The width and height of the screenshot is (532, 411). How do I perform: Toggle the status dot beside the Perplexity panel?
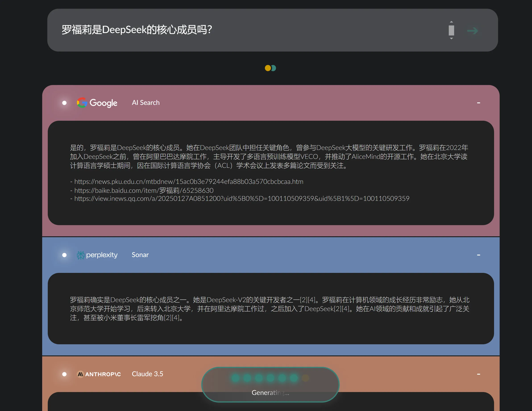point(64,255)
